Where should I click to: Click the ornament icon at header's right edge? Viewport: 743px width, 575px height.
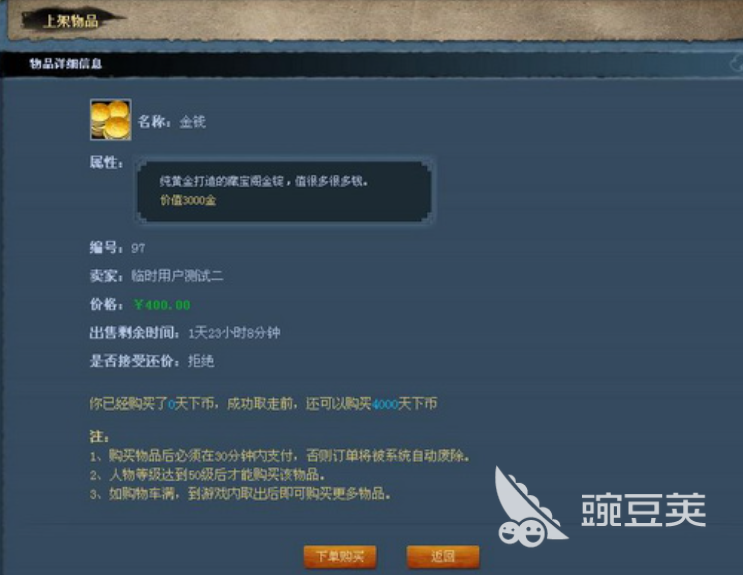coord(736,64)
